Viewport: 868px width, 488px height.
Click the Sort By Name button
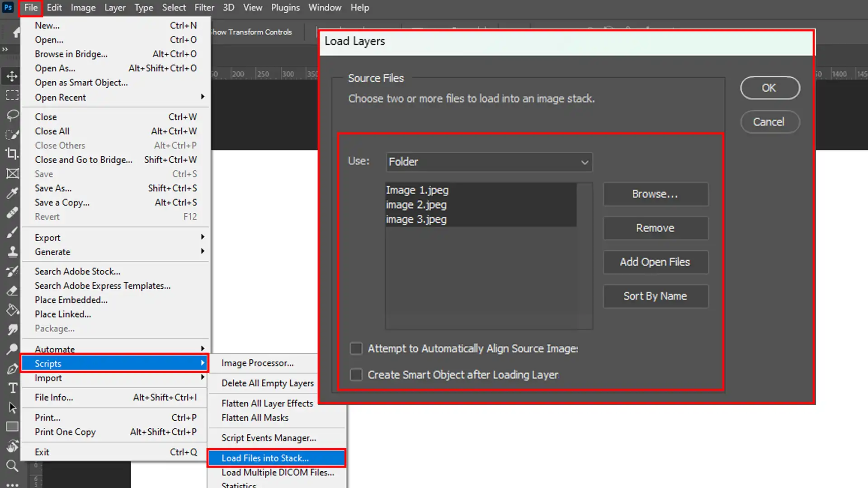pyautogui.click(x=656, y=296)
